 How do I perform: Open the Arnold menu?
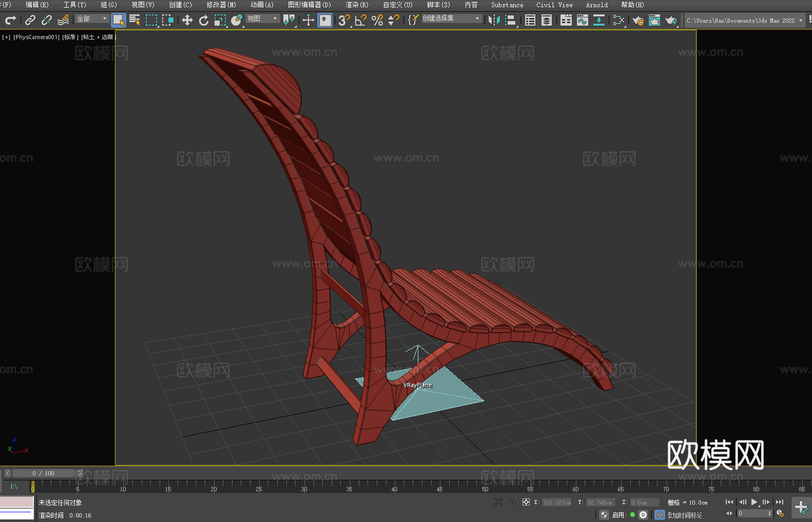(596, 5)
